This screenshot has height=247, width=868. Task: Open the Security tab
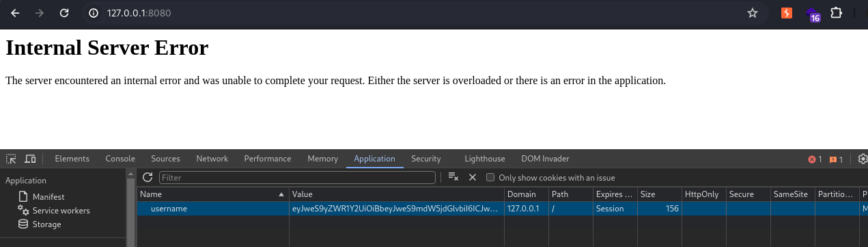point(425,159)
